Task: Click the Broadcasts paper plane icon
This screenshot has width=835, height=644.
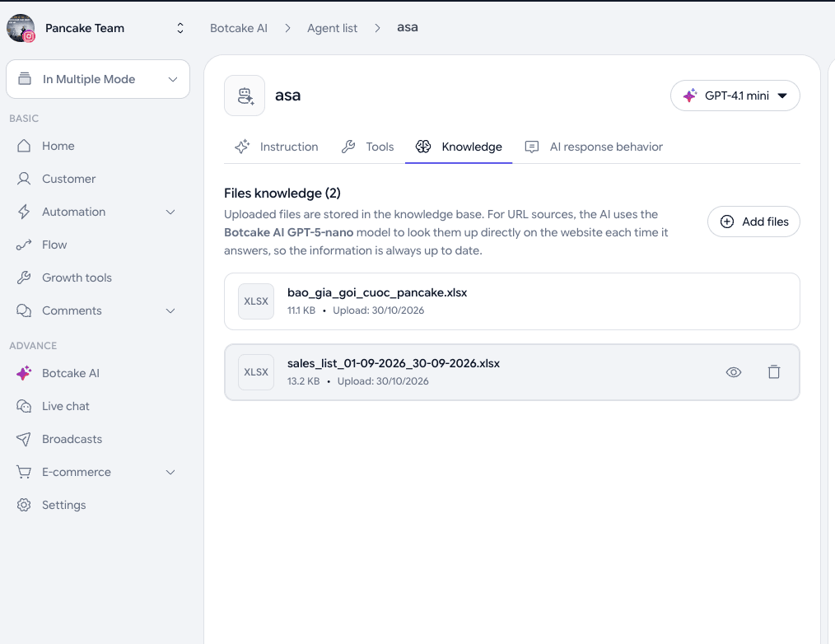Action: click(24, 439)
